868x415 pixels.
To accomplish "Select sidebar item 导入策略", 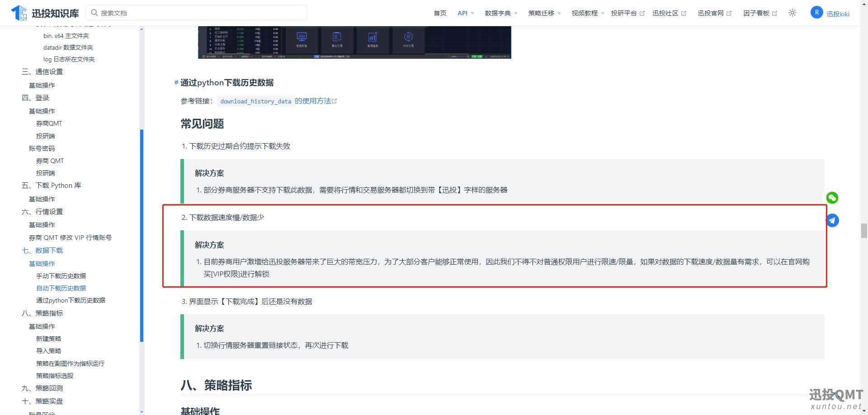I will [48, 351].
